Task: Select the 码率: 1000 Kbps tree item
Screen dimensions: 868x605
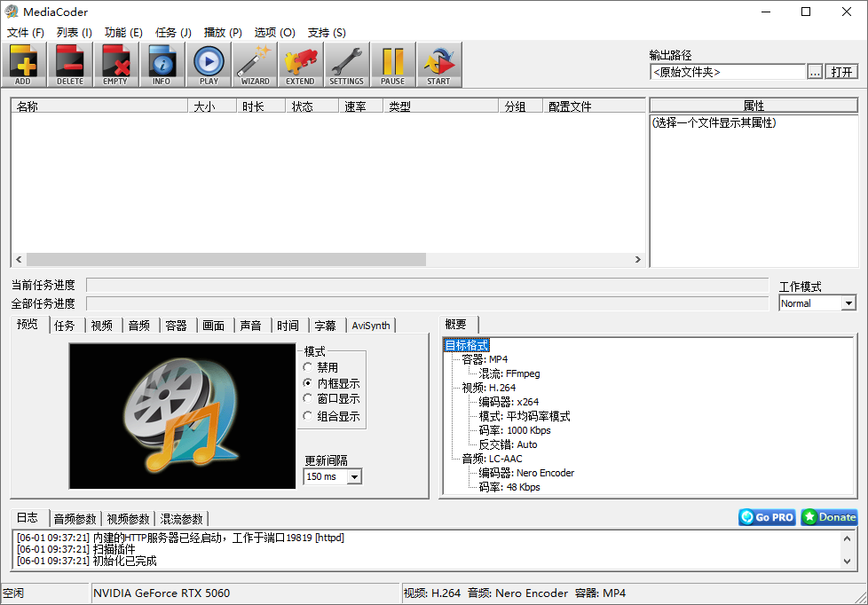Action: 514,430
